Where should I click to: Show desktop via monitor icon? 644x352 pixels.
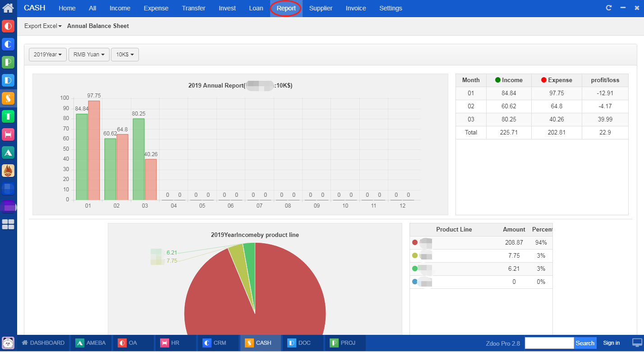point(637,343)
